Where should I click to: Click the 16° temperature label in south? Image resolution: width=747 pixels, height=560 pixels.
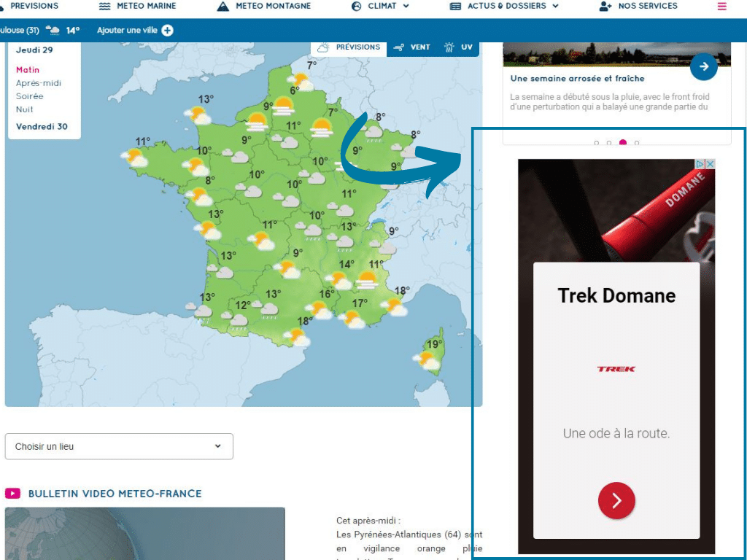pos(327,293)
